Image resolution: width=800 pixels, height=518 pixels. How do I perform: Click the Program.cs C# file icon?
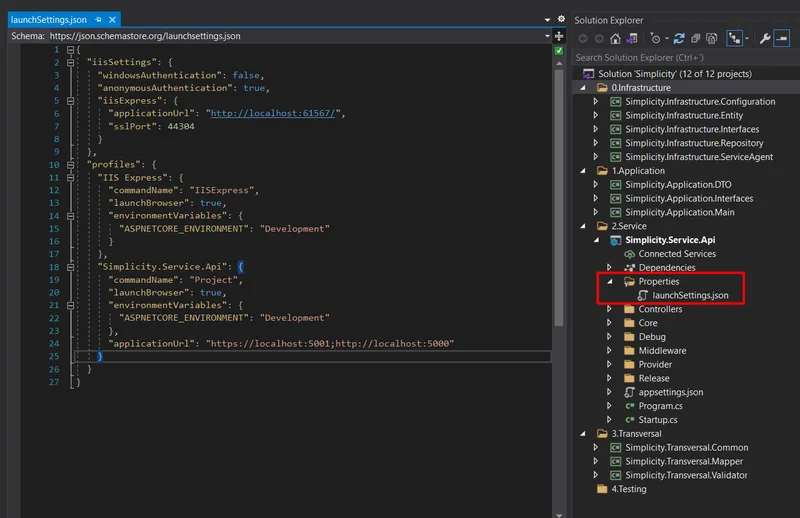(630, 406)
